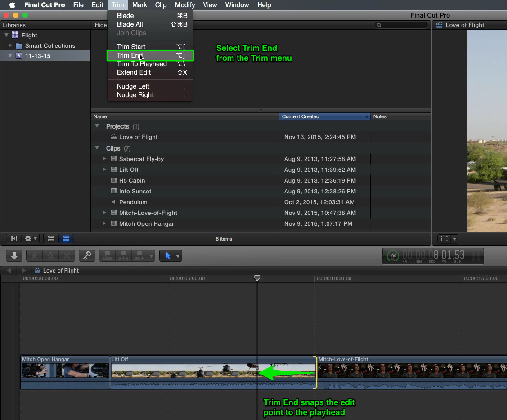
Task: Click the timecode display
Action: point(433,256)
